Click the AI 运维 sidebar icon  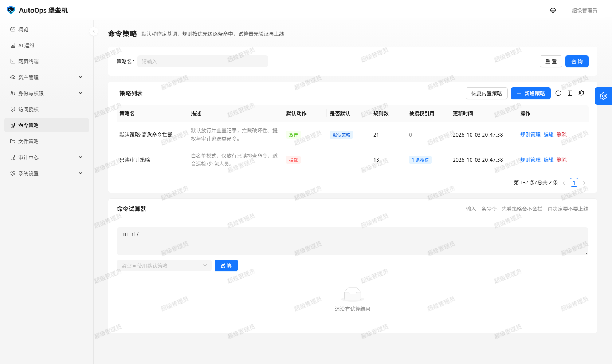click(x=13, y=45)
